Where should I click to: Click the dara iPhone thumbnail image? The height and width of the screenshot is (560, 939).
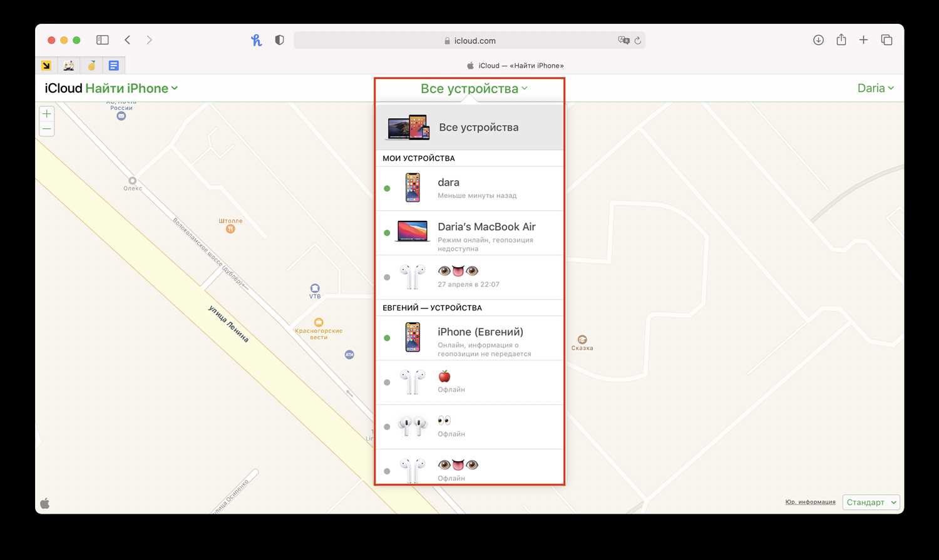[x=413, y=188]
